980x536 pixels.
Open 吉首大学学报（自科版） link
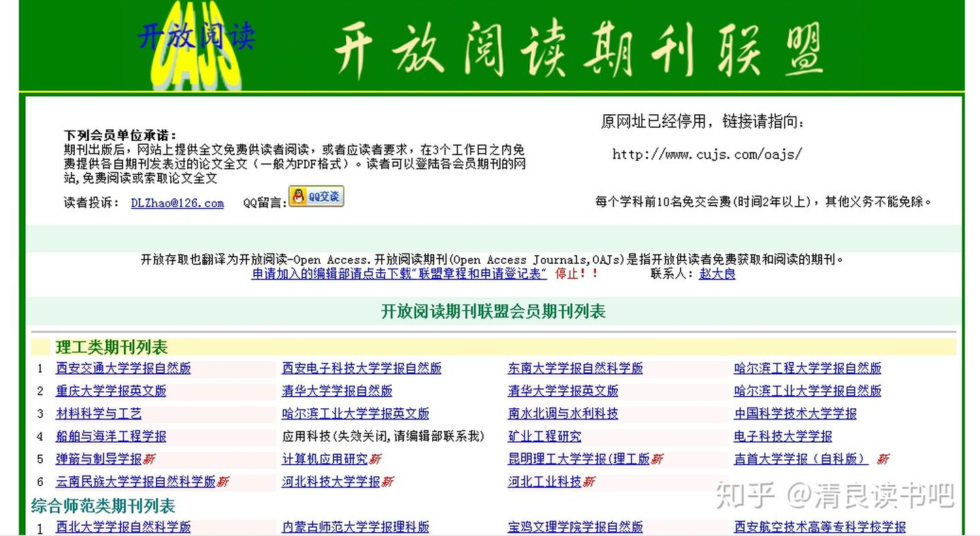point(801,458)
